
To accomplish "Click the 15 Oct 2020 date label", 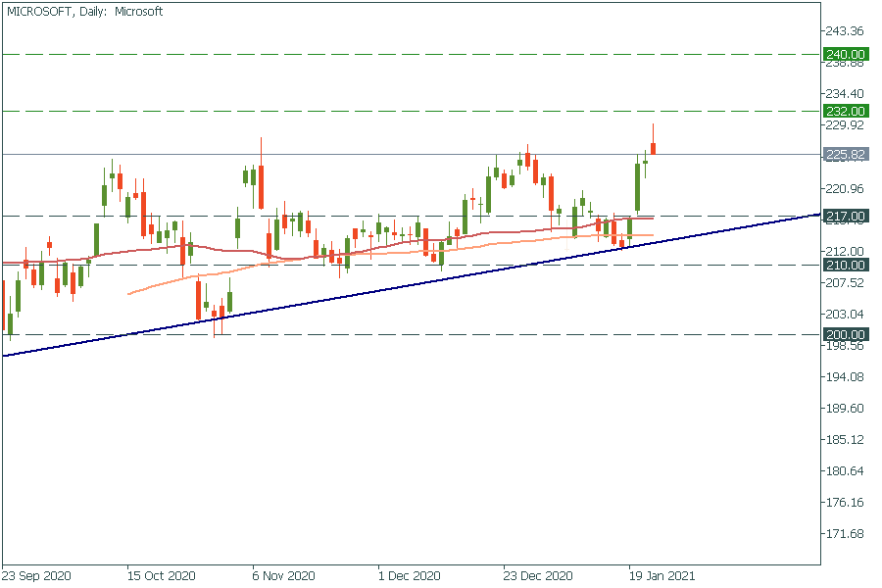I will pos(161,576).
